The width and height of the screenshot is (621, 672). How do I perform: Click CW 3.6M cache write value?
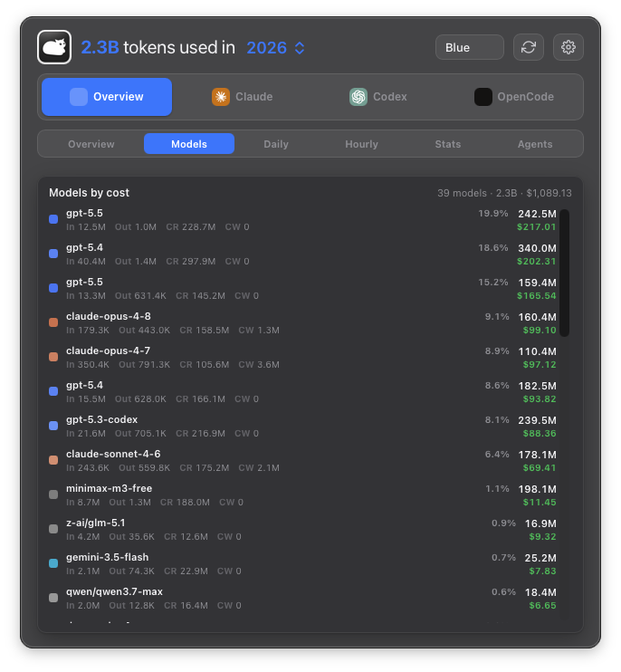[259, 365]
